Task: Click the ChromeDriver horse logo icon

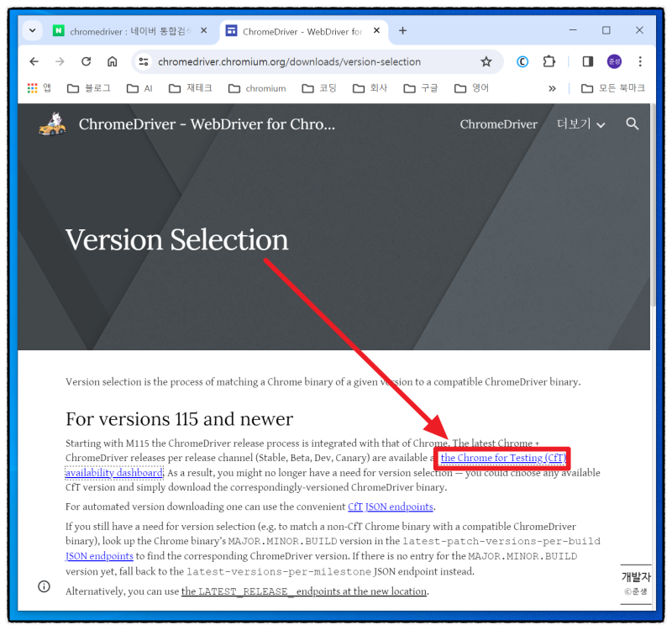Action: tap(51, 124)
